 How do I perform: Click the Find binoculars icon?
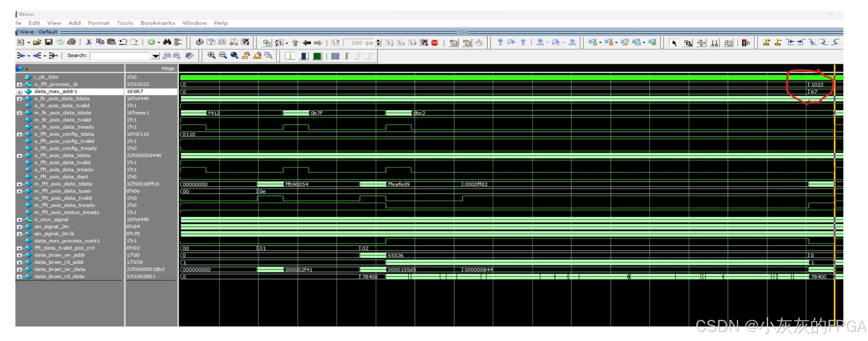pos(167,42)
